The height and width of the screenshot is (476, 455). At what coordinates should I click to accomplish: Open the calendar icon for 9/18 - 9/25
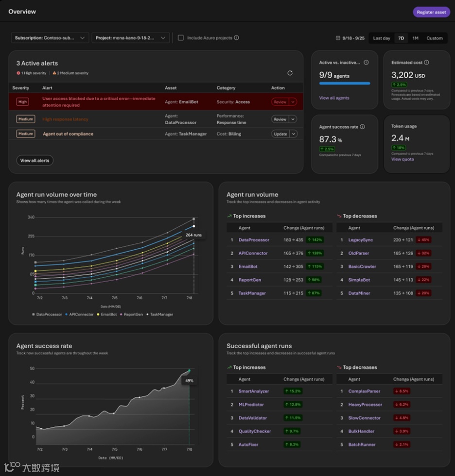[338, 38]
